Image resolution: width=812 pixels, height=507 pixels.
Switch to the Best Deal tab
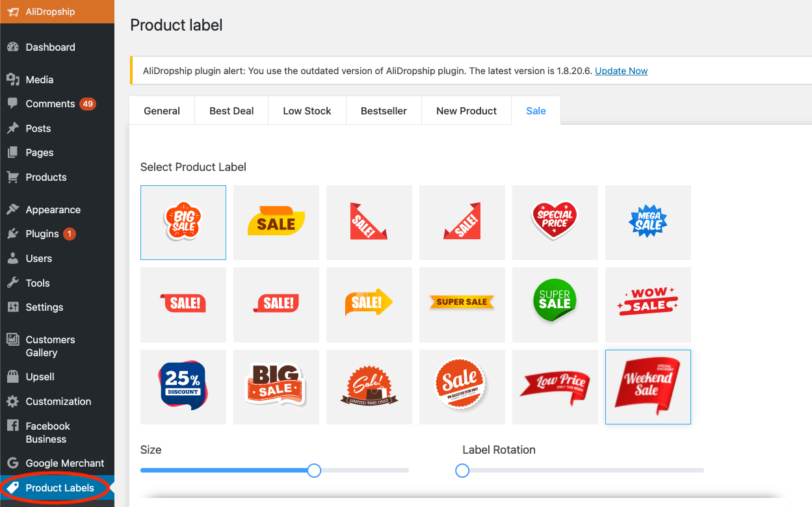click(x=231, y=110)
